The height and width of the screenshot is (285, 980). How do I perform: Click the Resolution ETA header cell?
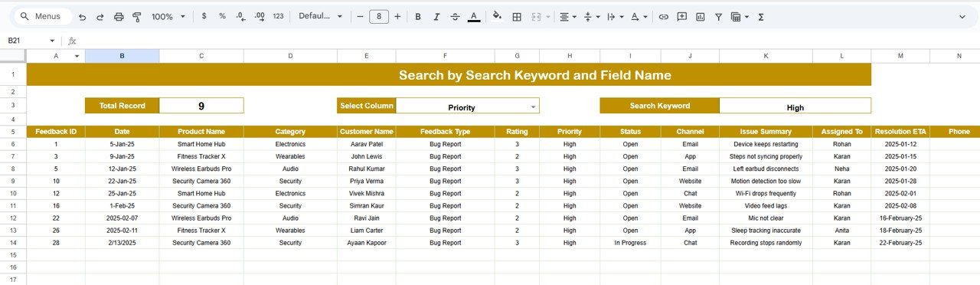click(900, 132)
